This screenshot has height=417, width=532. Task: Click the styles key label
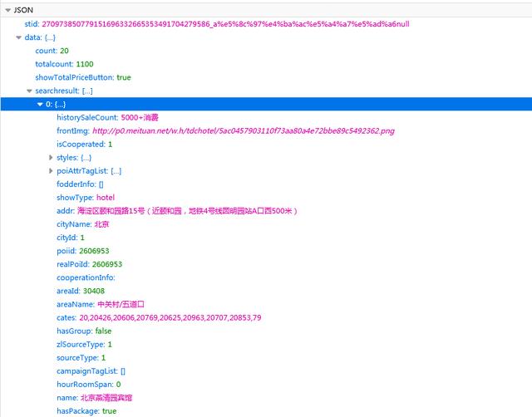(x=67, y=157)
